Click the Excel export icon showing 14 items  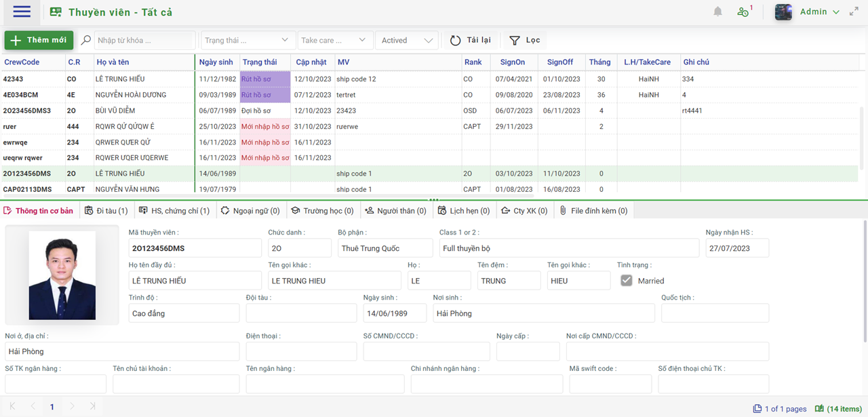click(820, 409)
